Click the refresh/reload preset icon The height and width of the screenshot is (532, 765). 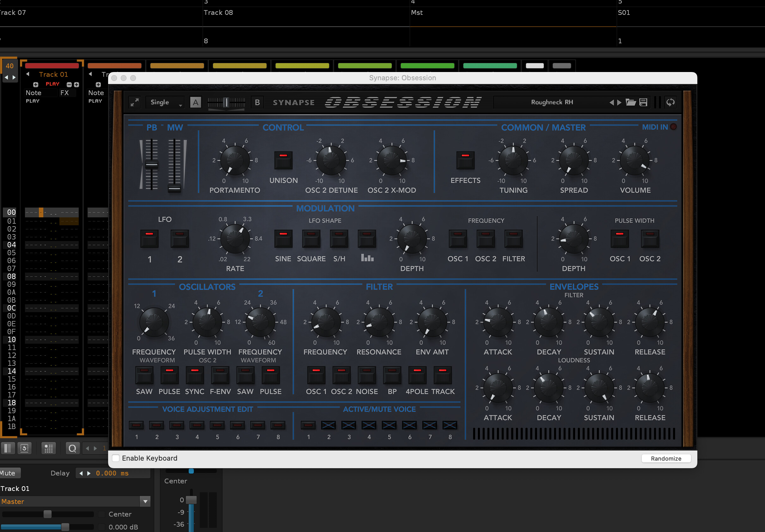670,102
